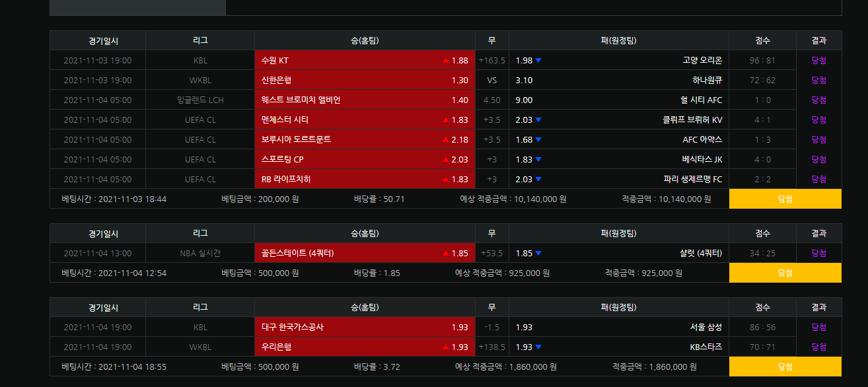868x387 pixels.
Task: Click the 86 : 56 score
Action: click(762, 327)
